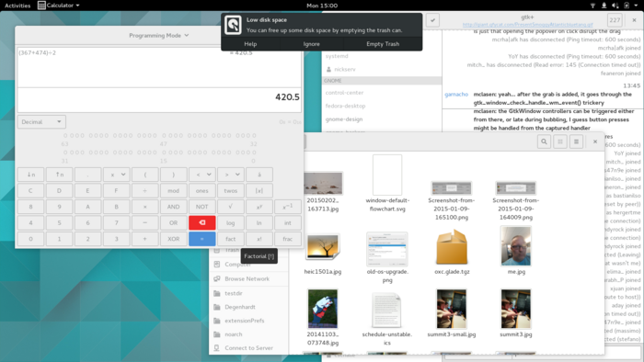Open the shift-left dropdown key
The height and width of the screenshot is (362, 644).
pyautogui.click(x=201, y=175)
